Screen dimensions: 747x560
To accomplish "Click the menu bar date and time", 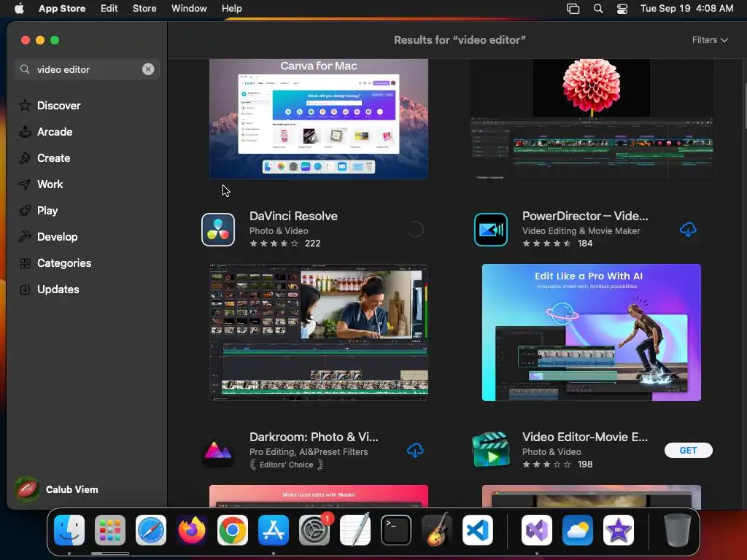I will [686, 9].
